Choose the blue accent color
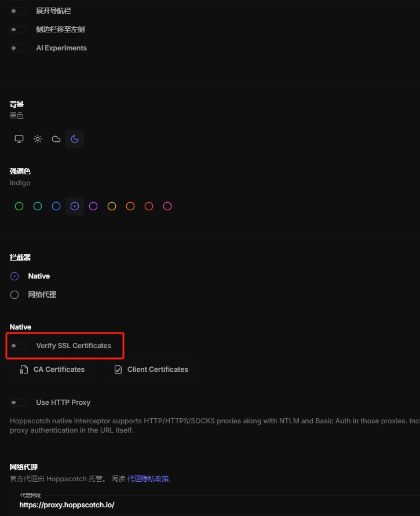The height and width of the screenshot is (516, 420). click(56, 206)
